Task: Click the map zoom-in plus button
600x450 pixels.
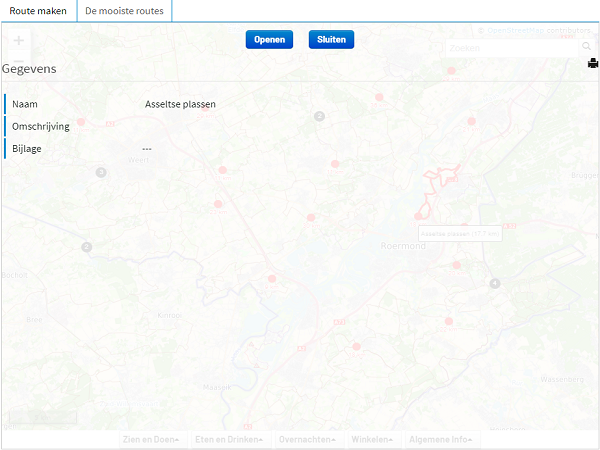Action: coord(18,40)
